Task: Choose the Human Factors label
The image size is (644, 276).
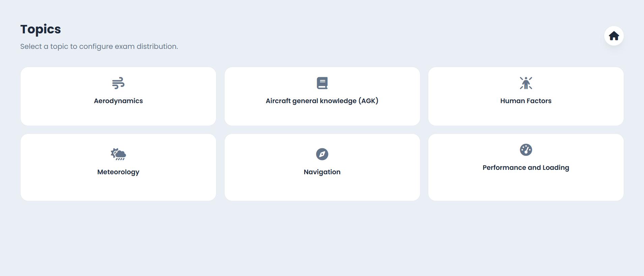Action: point(526,101)
